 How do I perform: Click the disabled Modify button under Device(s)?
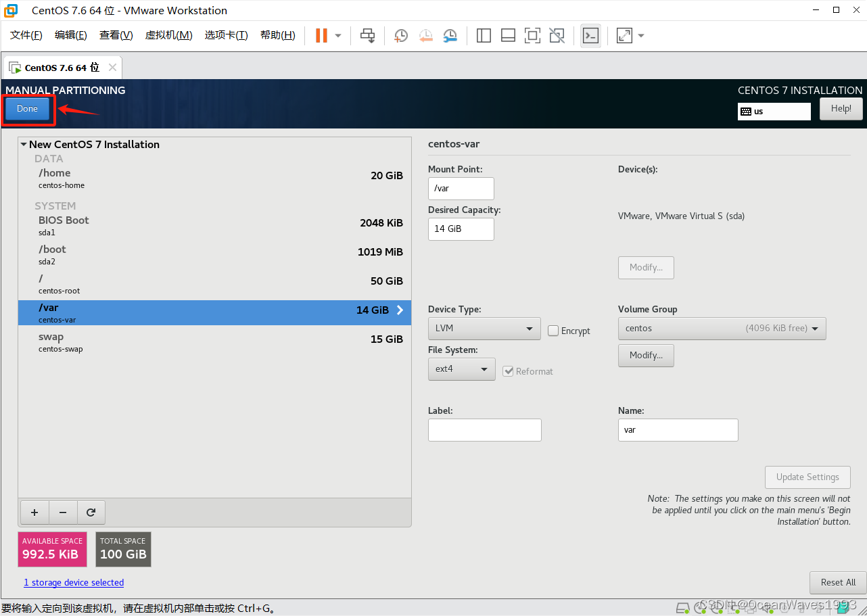646,268
